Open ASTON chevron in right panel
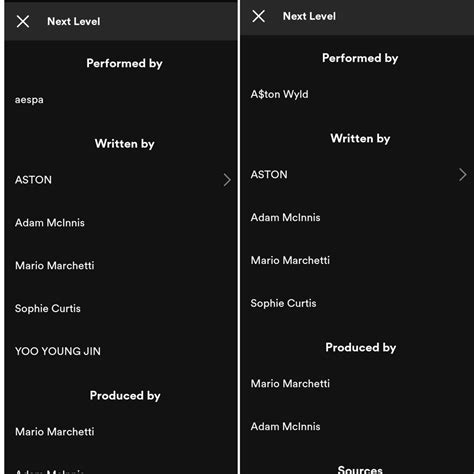Viewport: 474px width, 474px height. tap(463, 175)
